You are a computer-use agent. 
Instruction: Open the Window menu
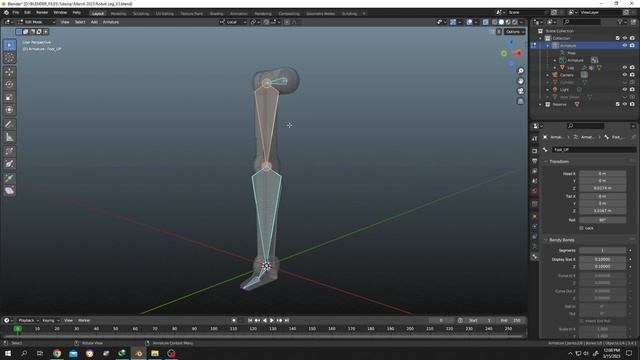pos(60,13)
